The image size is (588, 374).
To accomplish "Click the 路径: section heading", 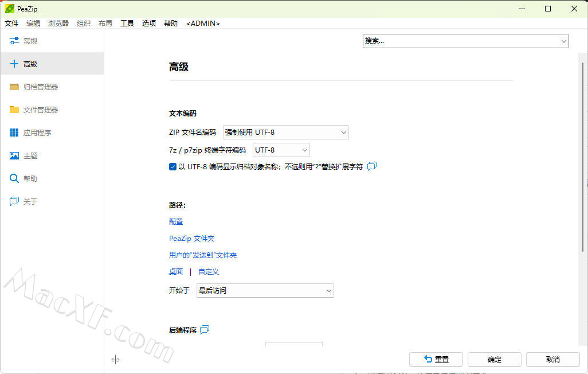I will click(178, 205).
